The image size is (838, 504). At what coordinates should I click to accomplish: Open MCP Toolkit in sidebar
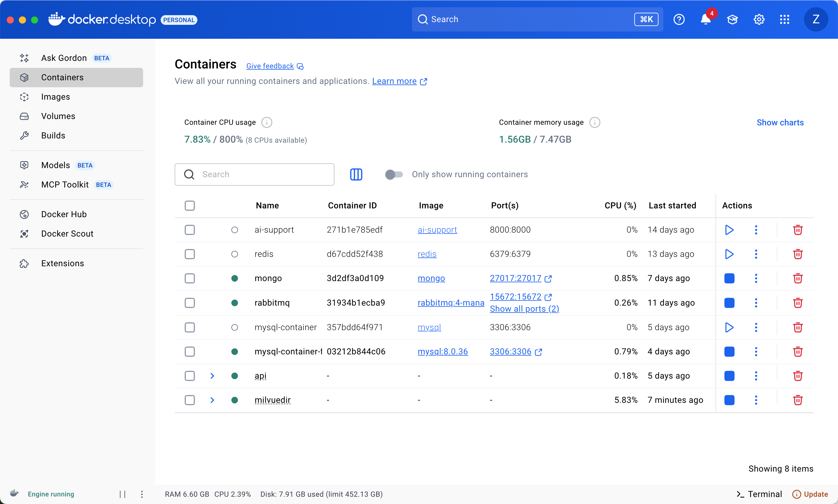[76, 185]
